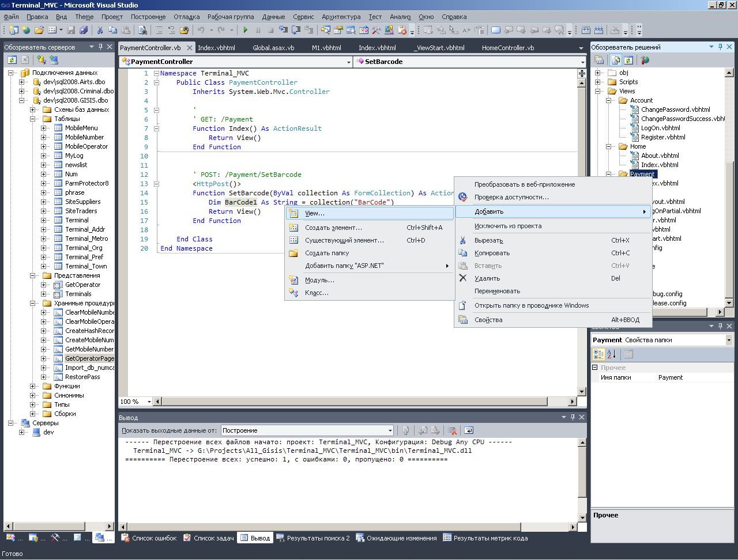This screenshot has height=560, width=738.
Task: Open the 'Построение' output source dropdown
Action: click(x=390, y=430)
